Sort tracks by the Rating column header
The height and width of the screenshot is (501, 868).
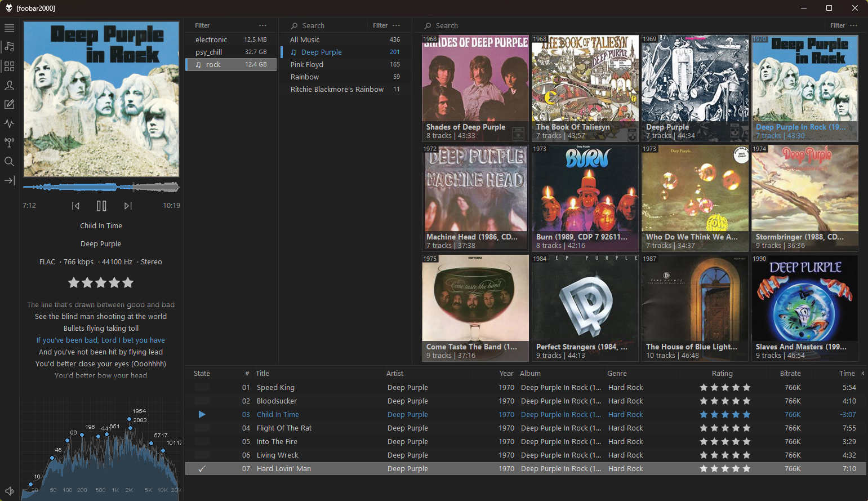tap(722, 374)
